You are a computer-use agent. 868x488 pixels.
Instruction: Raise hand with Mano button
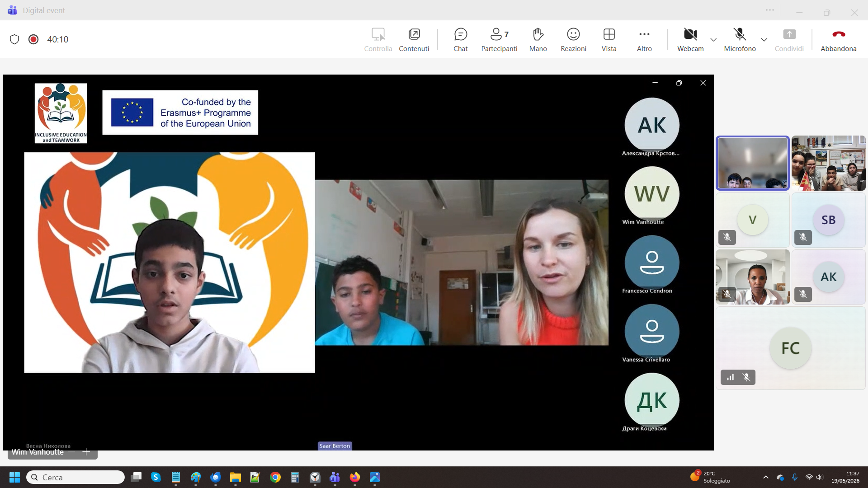coord(538,40)
